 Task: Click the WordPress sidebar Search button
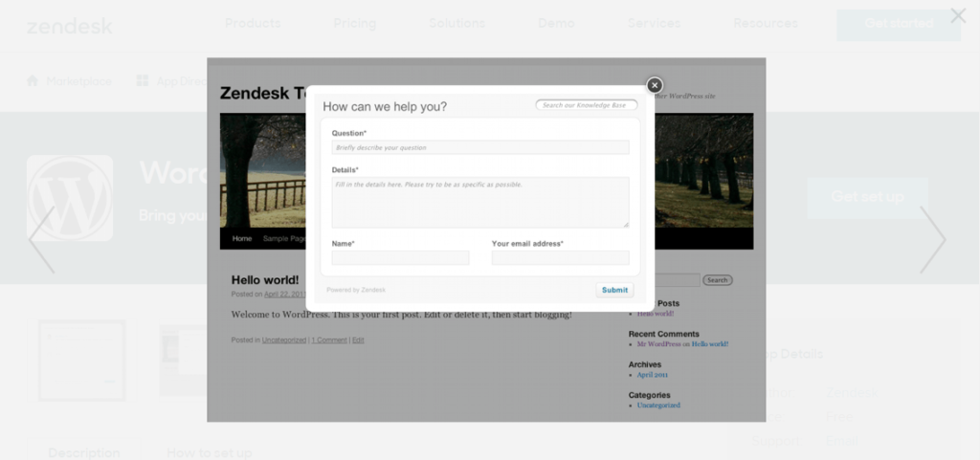point(718,280)
